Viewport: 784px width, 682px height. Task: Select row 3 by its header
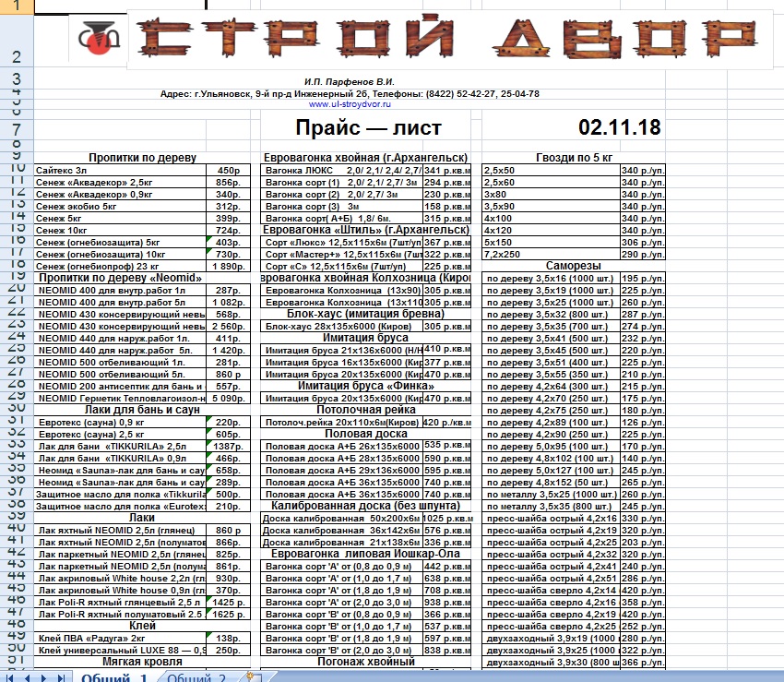17,79
